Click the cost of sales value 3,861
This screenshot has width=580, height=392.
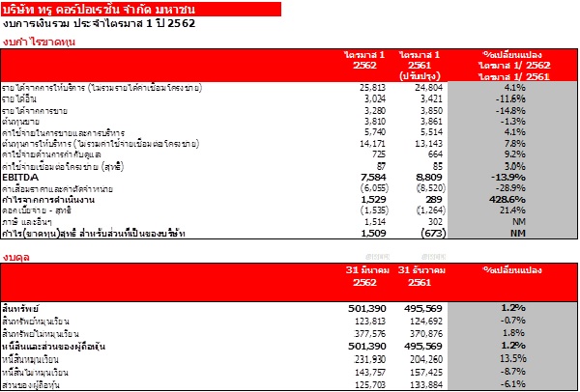[x=431, y=122]
